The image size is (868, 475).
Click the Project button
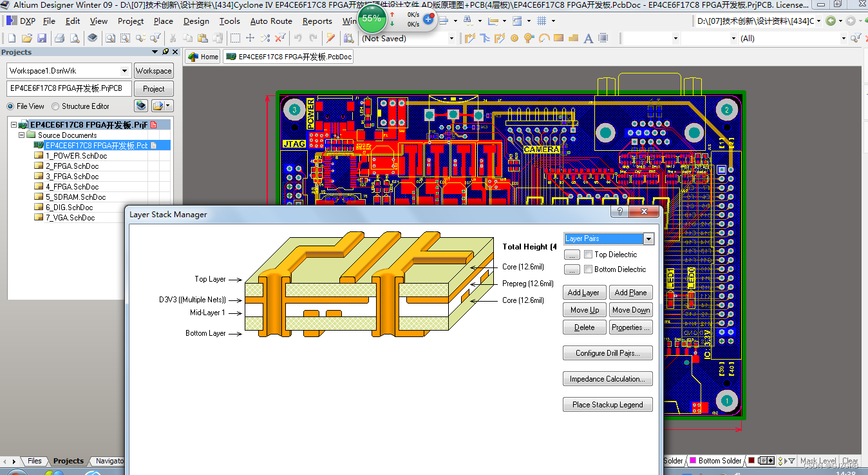[153, 89]
